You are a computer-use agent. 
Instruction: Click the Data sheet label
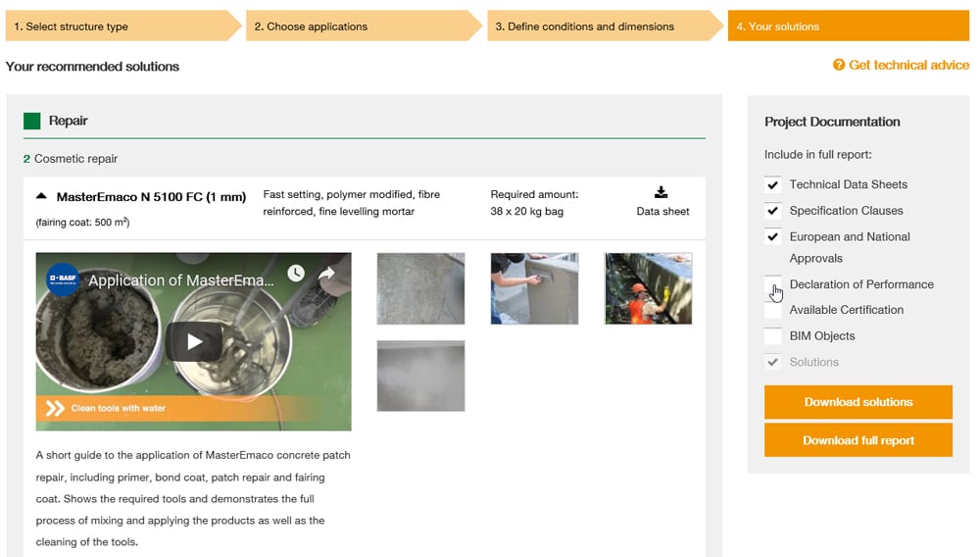coord(662,211)
